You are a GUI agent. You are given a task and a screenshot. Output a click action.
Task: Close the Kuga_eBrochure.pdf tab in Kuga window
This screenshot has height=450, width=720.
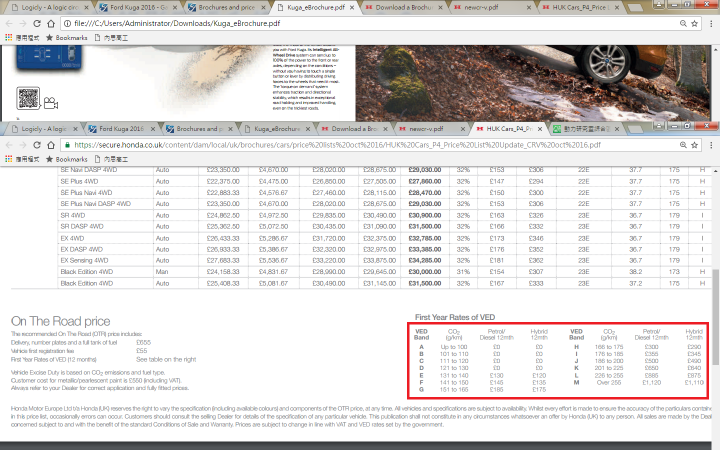[352, 7]
